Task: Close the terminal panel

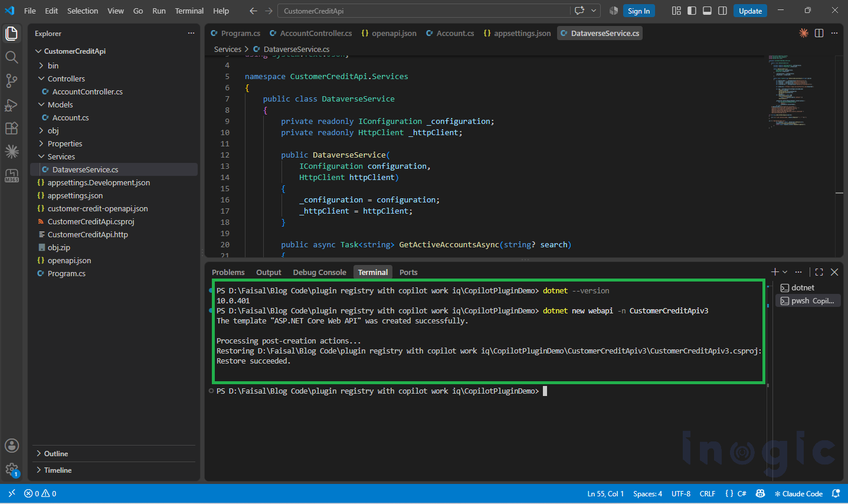Action: click(834, 272)
